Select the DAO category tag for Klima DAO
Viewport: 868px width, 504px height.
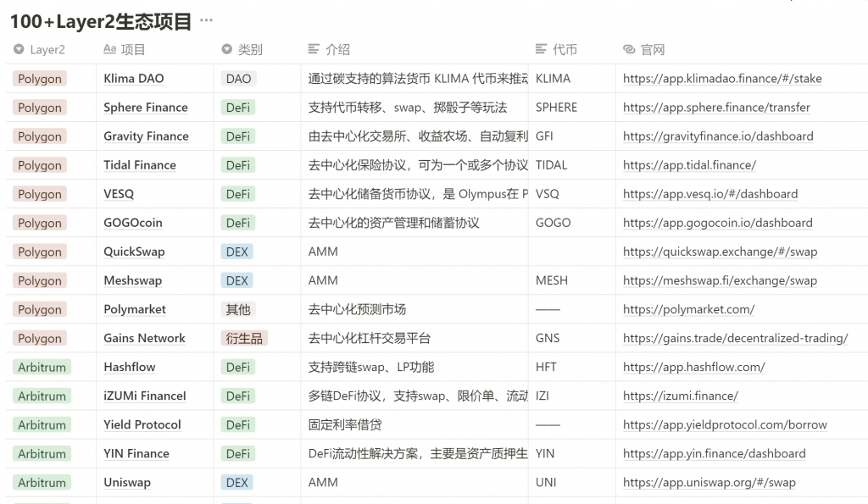click(x=238, y=79)
